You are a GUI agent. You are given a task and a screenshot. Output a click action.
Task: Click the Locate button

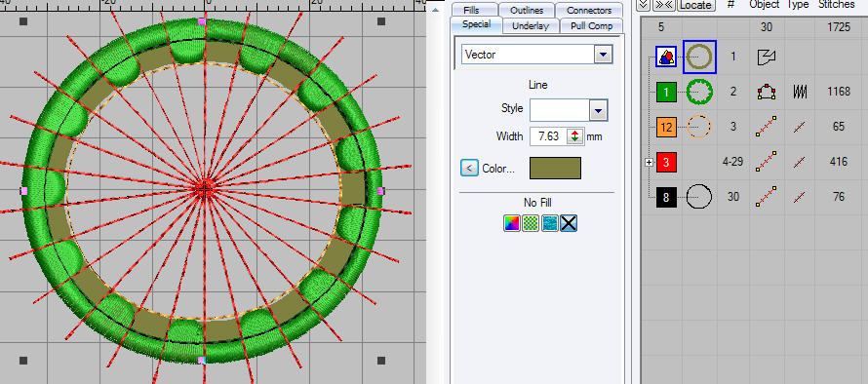pyautogui.click(x=694, y=5)
